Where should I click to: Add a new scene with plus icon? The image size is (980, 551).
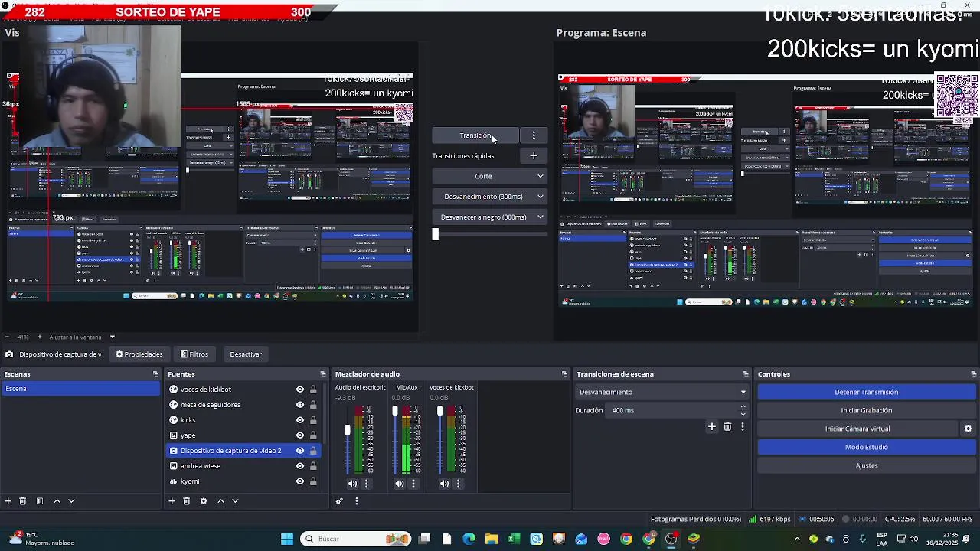[x=8, y=501]
